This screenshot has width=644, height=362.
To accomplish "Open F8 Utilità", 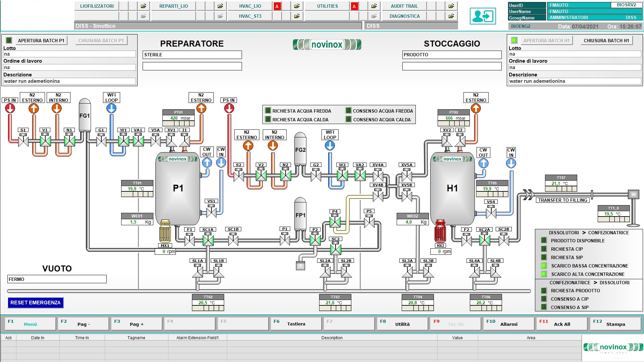I will tap(402, 324).
